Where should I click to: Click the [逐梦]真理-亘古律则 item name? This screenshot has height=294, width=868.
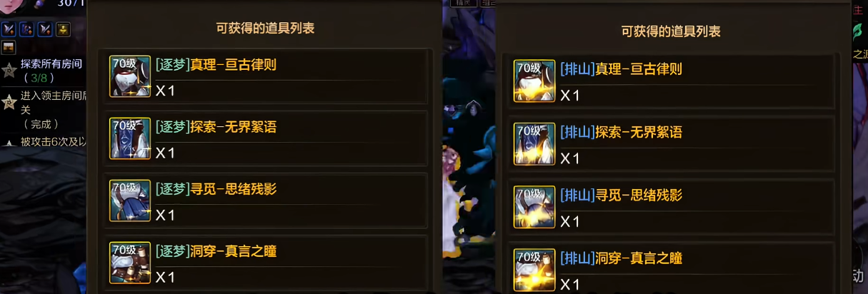(216, 66)
